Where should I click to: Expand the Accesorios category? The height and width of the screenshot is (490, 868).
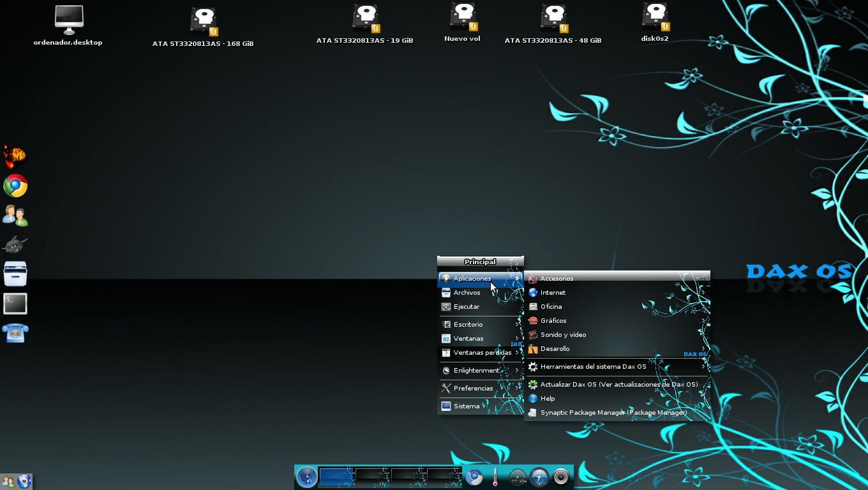[x=617, y=279]
